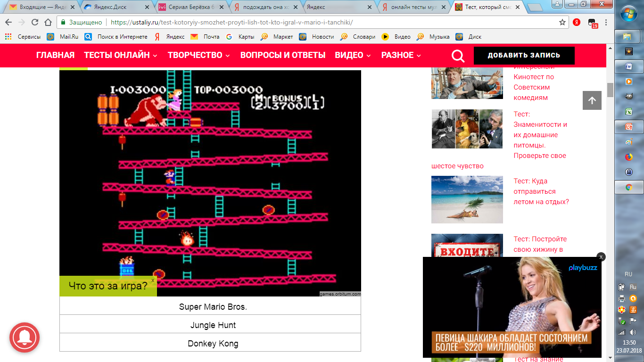Open a new browser tab

point(535,8)
